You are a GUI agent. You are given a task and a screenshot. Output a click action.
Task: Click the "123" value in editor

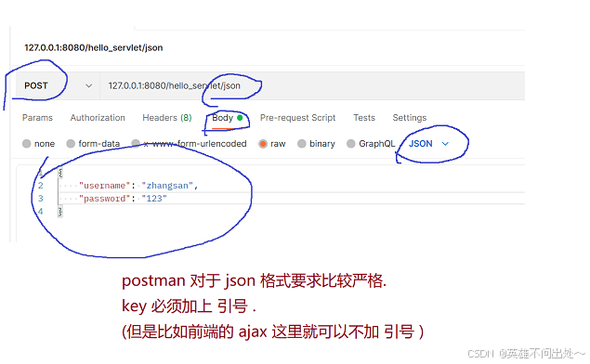154,199
